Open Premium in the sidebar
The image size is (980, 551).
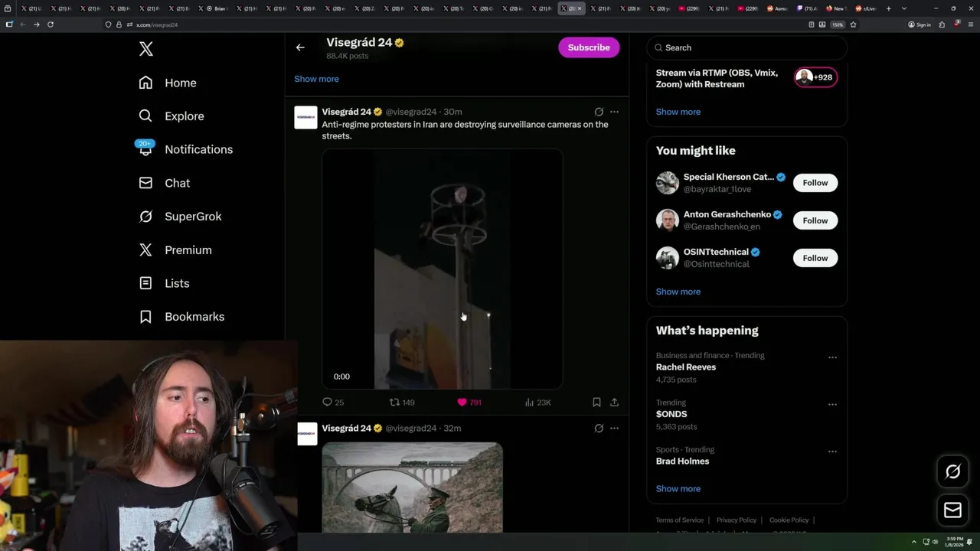(x=175, y=250)
